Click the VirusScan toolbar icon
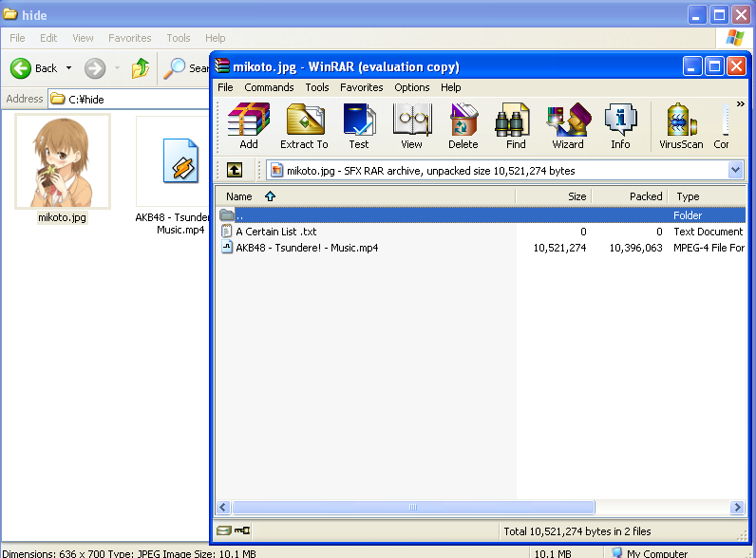The width and height of the screenshot is (756, 558). pyautogui.click(x=681, y=126)
